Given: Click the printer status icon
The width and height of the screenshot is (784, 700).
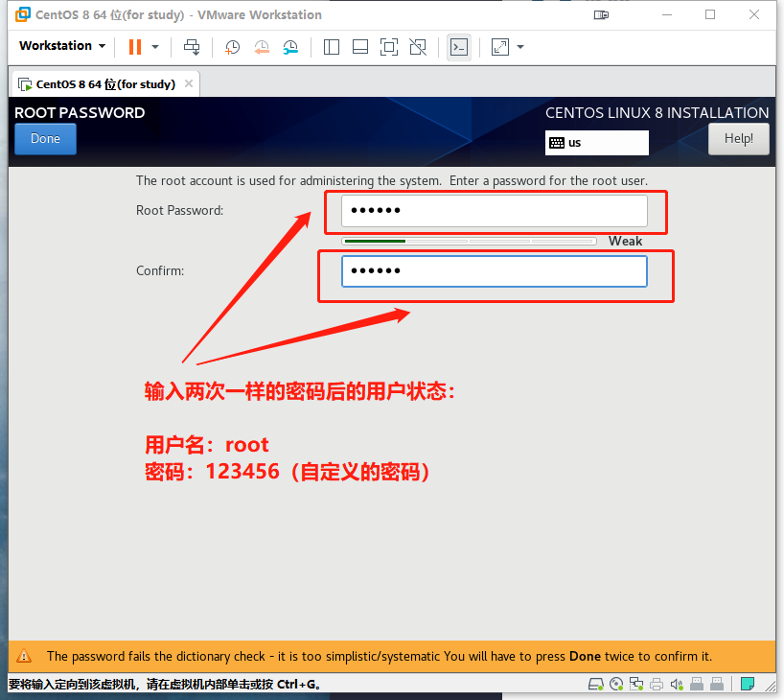Looking at the screenshot, I should (657, 684).
